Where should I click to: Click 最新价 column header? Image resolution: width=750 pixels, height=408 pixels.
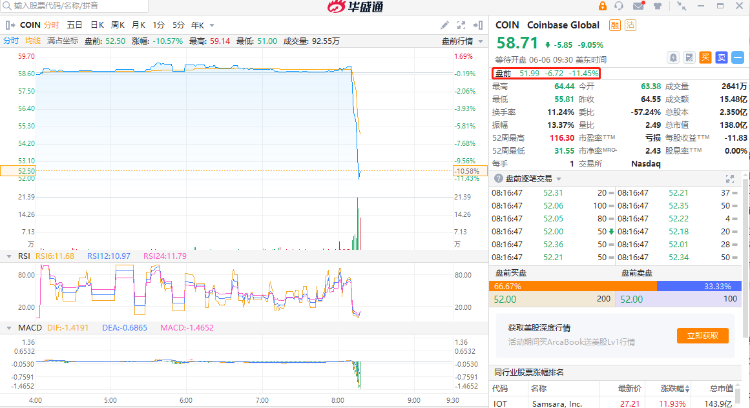click(630, 388)
